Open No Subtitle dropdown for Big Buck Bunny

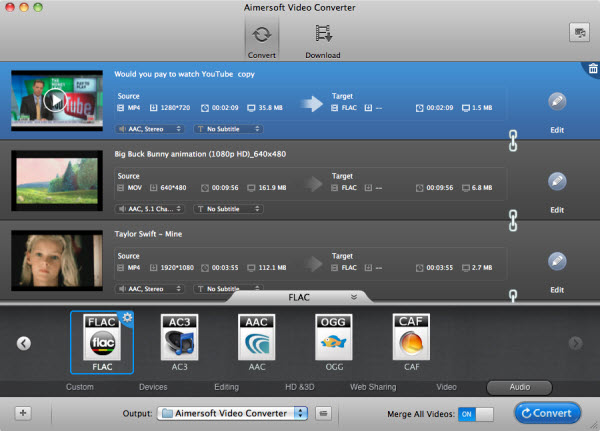pos(228,209)
